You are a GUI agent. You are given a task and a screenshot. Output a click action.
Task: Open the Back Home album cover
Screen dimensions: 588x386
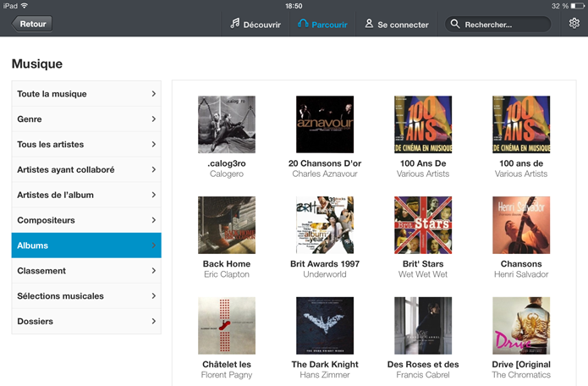tap(227, 225)
